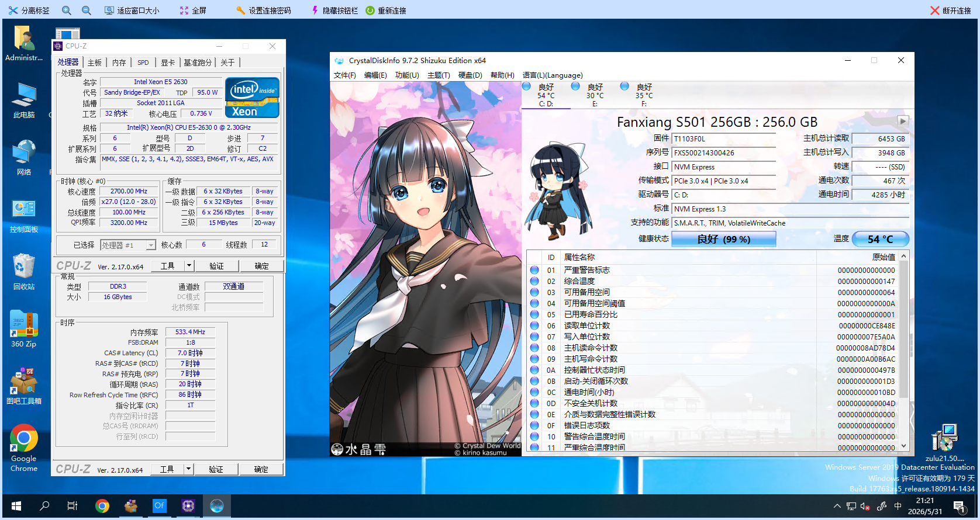Expand upper 工具 dropdown arrow
The image size is (980, 520).
click(189, 266)
